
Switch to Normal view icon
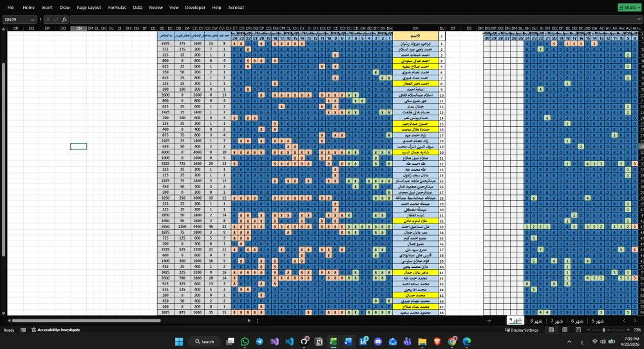pos(551,330)
